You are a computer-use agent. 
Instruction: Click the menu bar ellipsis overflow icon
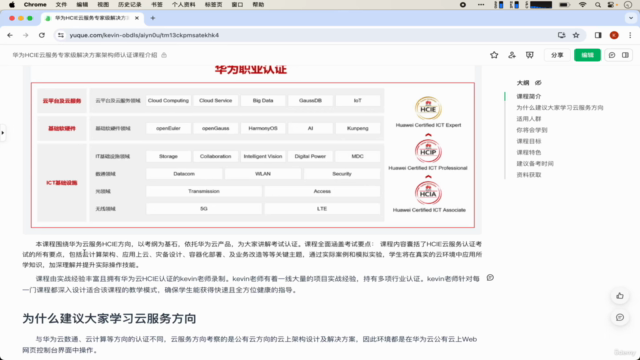pos(481,4)
